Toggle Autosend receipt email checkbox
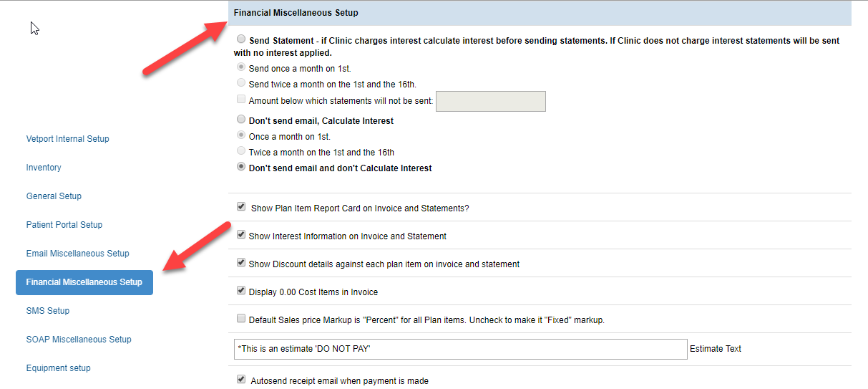This screenshot has height=389, width=868. (x=241, y=380)
